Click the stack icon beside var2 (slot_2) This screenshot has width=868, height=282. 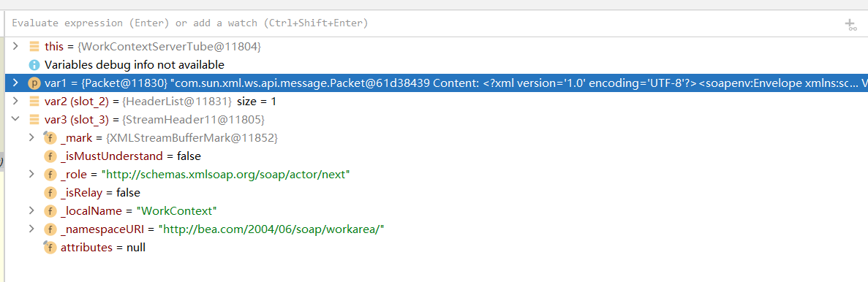(34, 102)
